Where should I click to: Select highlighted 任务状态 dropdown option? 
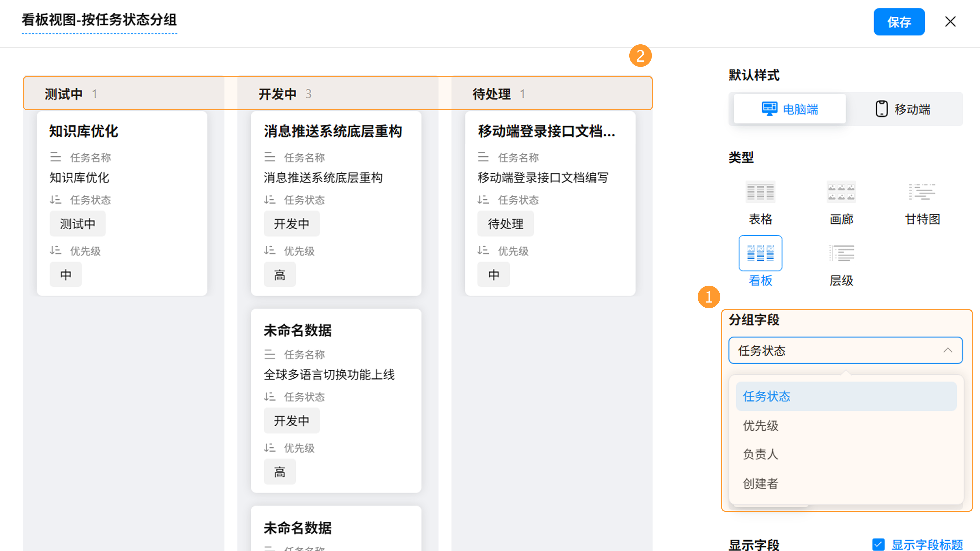(767, 396)
